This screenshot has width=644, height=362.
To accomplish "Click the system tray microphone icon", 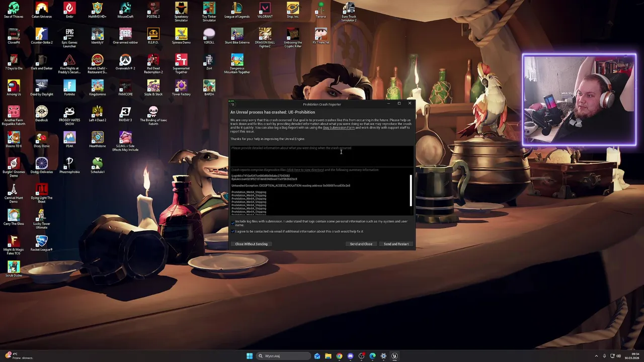I will tap(604, 356).
